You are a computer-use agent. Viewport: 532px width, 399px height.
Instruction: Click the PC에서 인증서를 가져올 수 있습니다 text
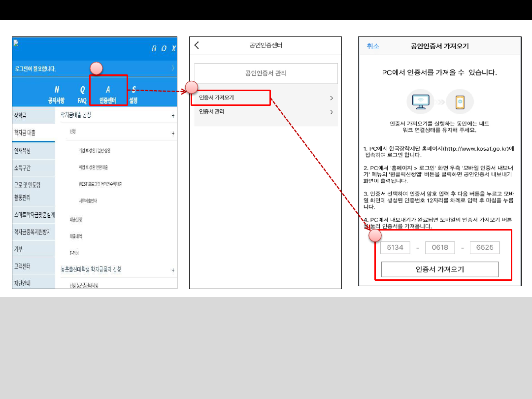coord(439,72)
